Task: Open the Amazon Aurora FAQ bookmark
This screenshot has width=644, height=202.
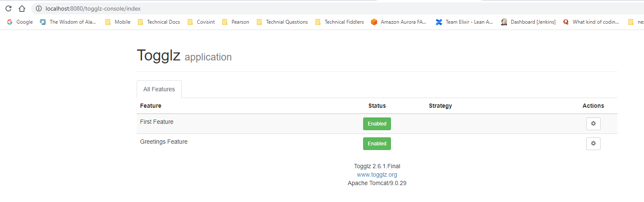Action: pyautogui.click(x=399, y=22)
